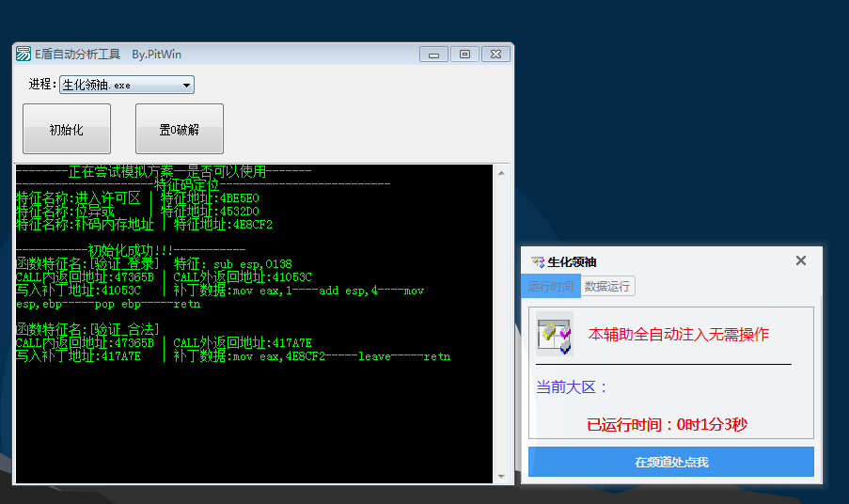849x504 pixels.
Task: Switch to the 数据运行 tab
Action: pos(607,286)
